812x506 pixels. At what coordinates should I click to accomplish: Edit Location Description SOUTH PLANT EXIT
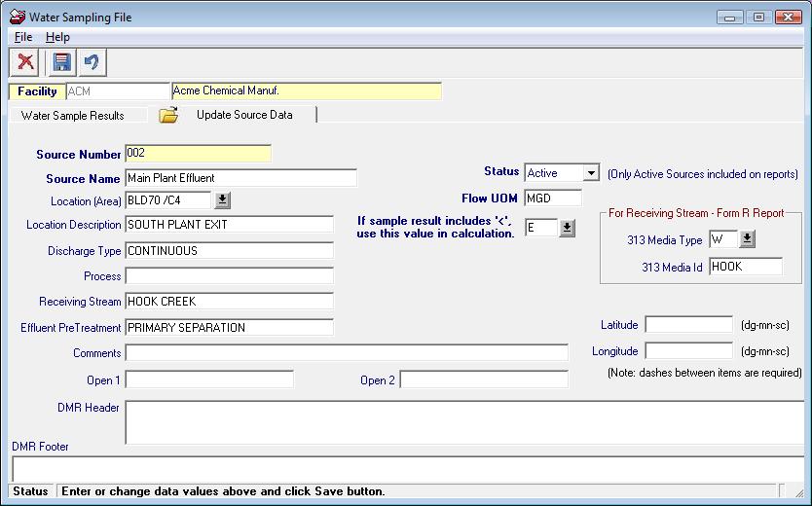[x=230, y=225]
